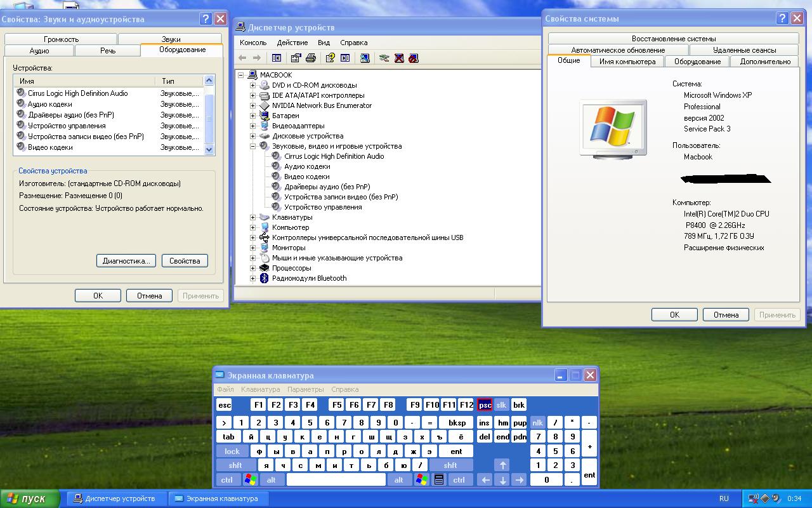
Task: Click the Disable device toolbar icon
Action: point(414,58)
